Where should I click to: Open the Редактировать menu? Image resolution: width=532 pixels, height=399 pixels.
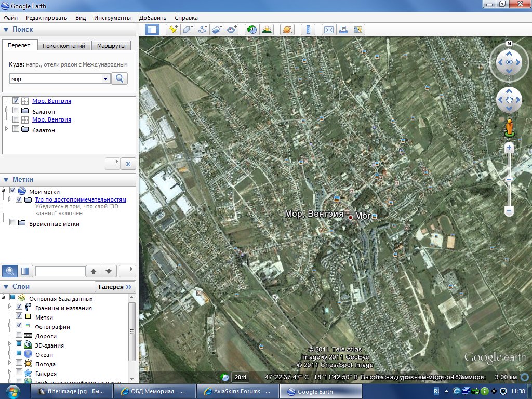(x=46, y=18)
